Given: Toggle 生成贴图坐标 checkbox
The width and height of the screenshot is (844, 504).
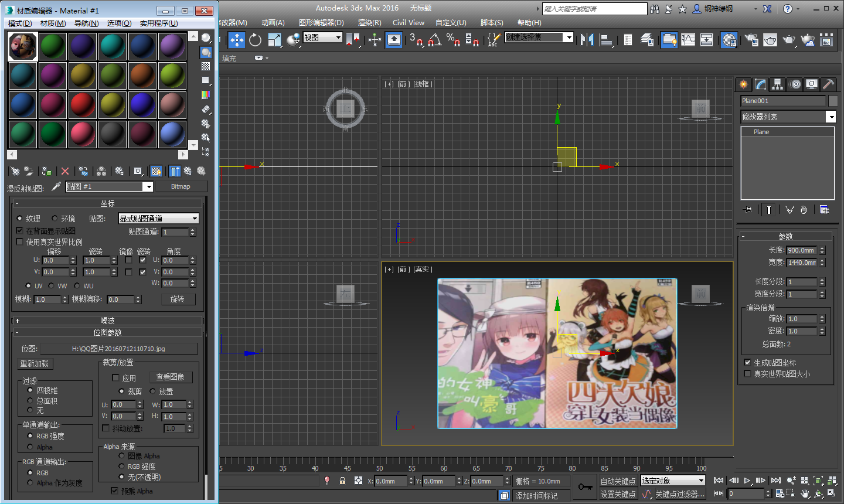Looking at the screenshot, I should pos(747,362).
